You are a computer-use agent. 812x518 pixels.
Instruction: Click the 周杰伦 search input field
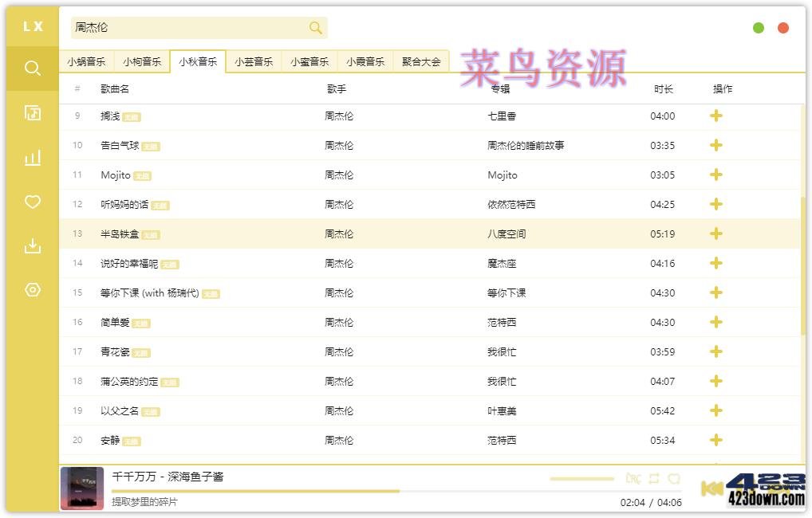(x=183, y=27)
